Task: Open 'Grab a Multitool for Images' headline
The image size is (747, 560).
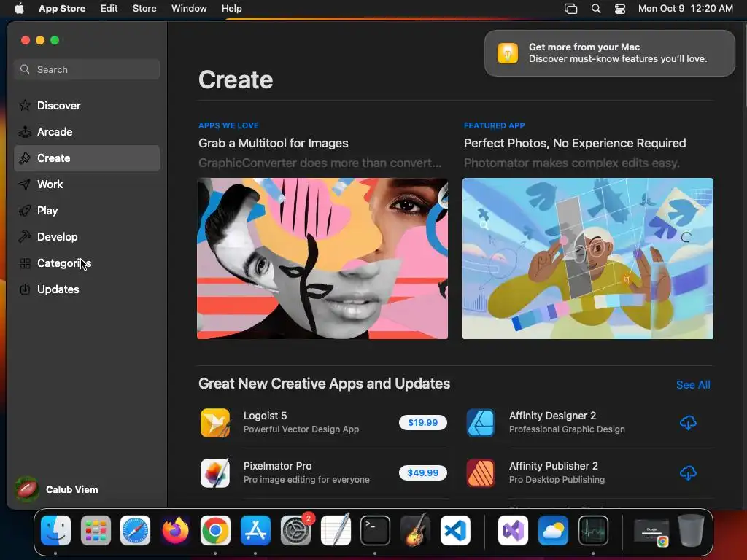Action: [274, 143]
